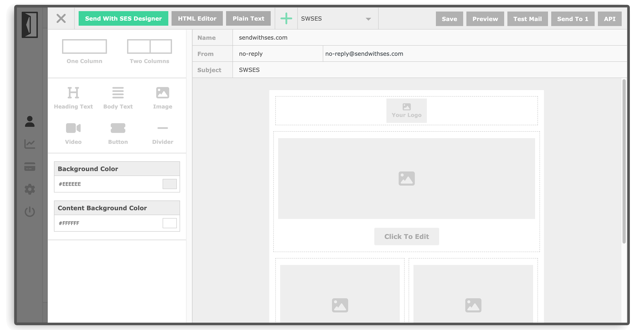This screenshot has height=330, width=644.
Task: Close the designer with the X icon
Action: point(61,18)
